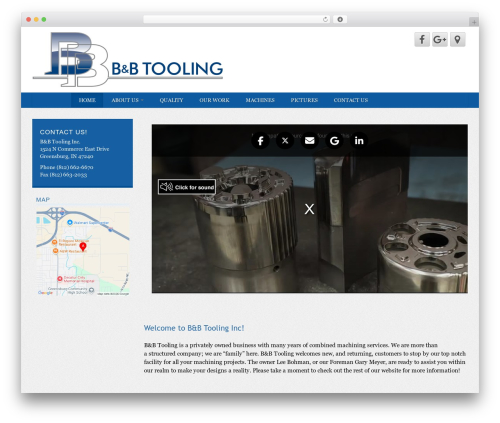Click the MAP sidebar heading

43,199
